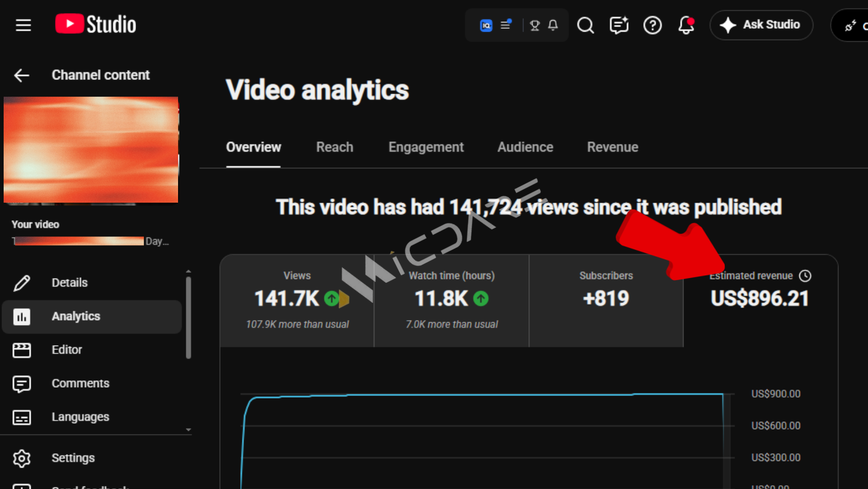Image resolution: width=868 pixels, height=489 pixels.
Task: Click the YouTube Studio logo
Action: [x=96, y=24]
